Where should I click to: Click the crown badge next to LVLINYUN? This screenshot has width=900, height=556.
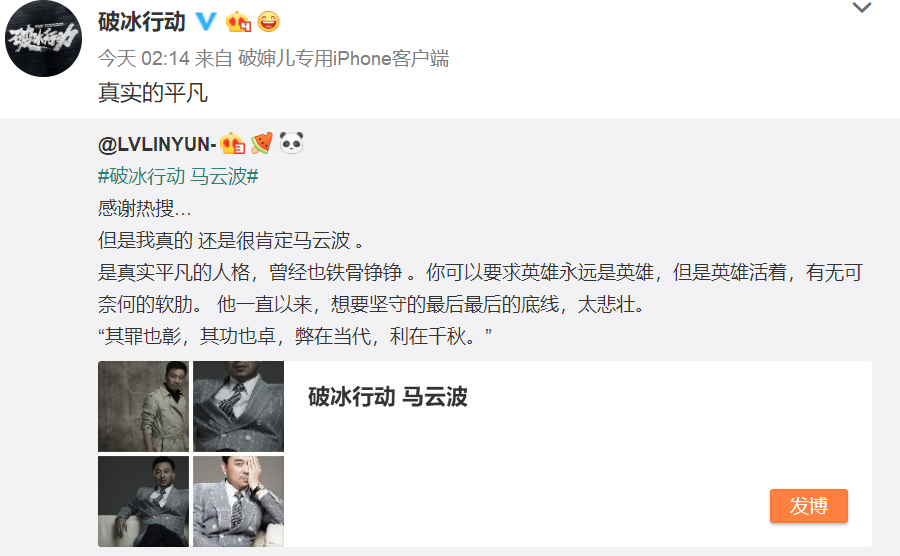pos(232,143)
